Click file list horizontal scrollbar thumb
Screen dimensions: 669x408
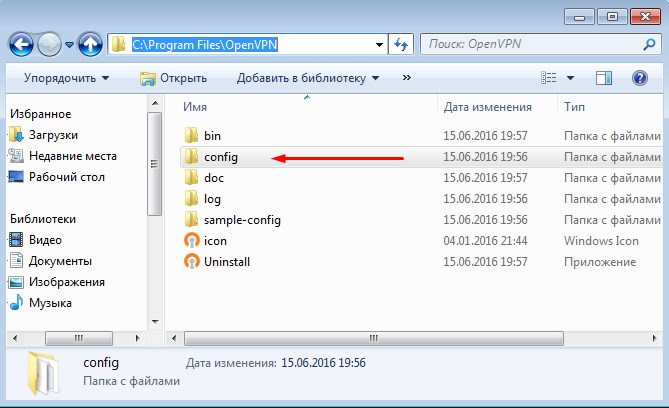point(374,338)
